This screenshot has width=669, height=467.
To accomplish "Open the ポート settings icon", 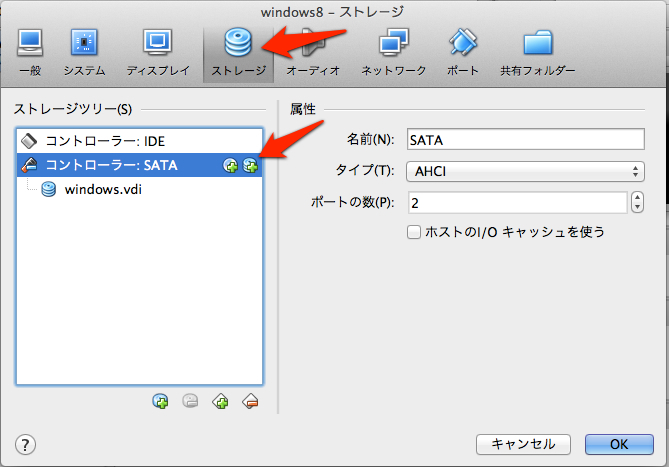I will [463, 42].
